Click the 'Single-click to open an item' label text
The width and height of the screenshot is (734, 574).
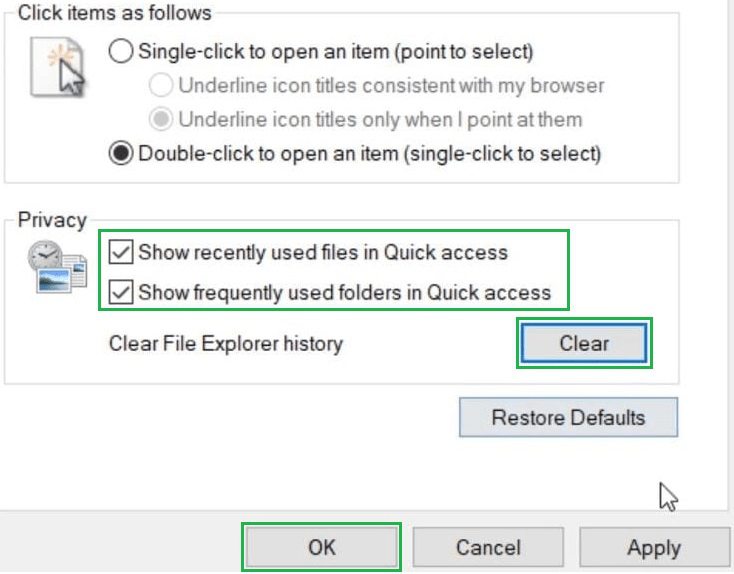tap(335, 51)
